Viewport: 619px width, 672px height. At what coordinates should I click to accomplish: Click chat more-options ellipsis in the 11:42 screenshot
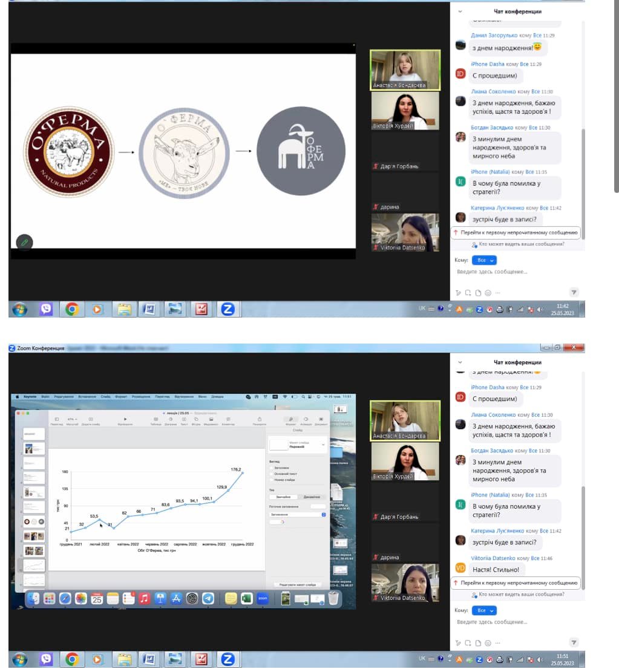tap(498, 293)
